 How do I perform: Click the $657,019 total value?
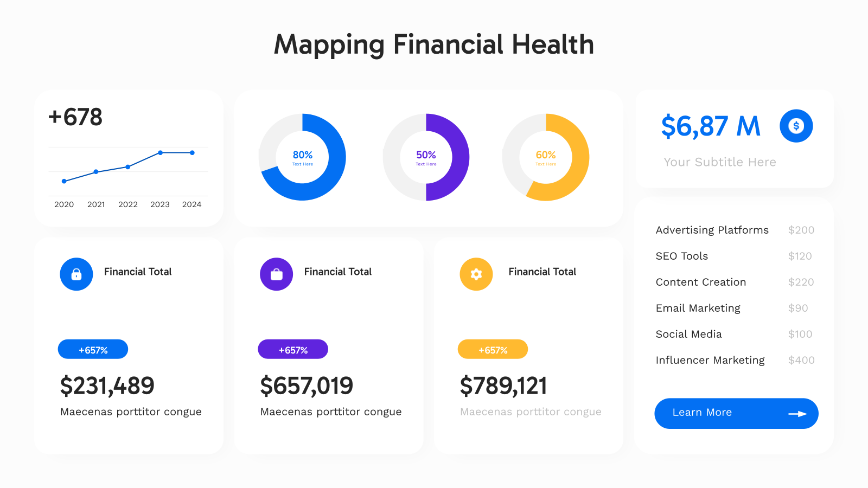[307, 386]
